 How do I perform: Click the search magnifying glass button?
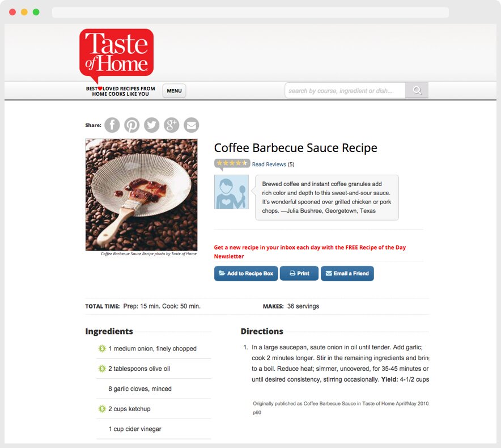pos(417,91)
